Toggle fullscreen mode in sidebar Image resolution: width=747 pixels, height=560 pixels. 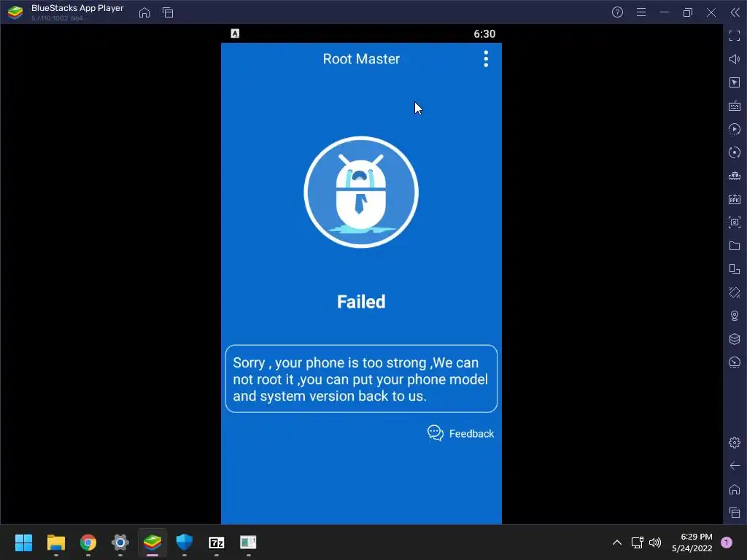tap(735, 36)
